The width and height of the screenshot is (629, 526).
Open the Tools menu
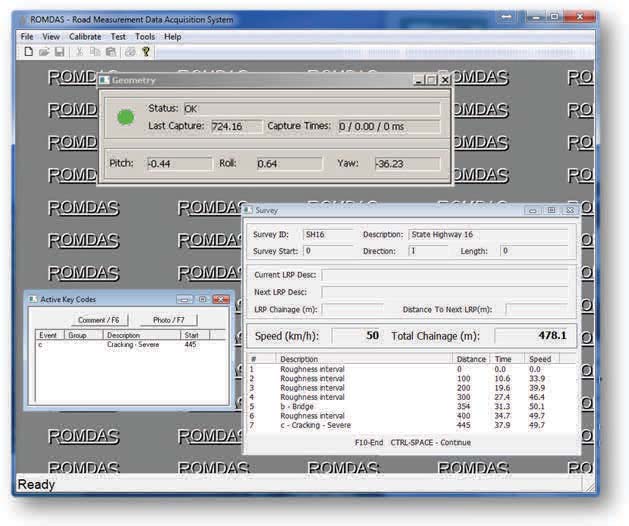(x=145, y=36)
